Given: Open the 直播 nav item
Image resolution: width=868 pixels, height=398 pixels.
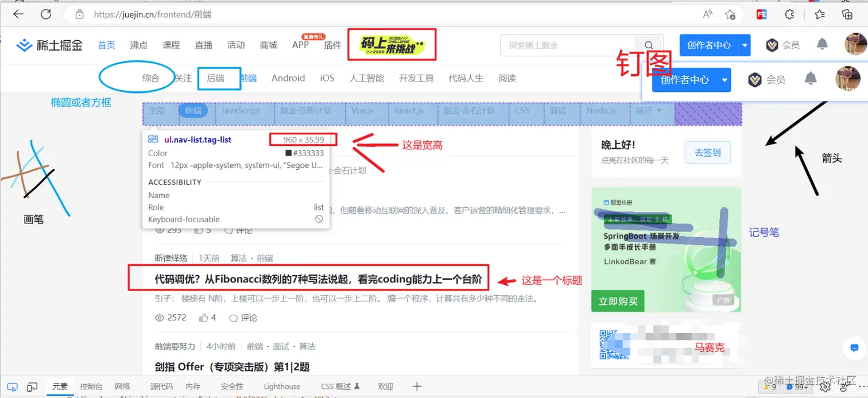Looking at the screenshot, I should point(203,45).
